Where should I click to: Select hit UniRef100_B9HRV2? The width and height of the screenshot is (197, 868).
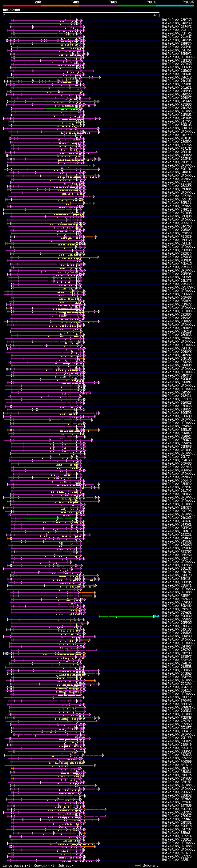pyautogui.click(x=177, y=54)
